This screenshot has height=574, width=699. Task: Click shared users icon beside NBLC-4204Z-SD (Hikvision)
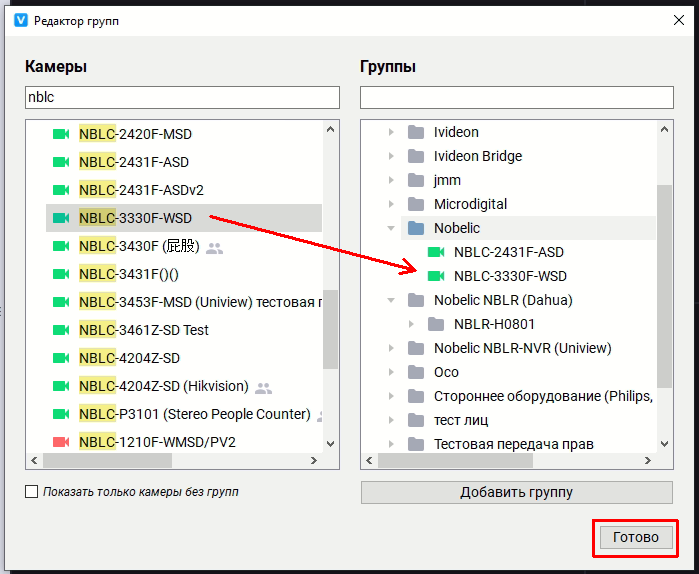point(263,388)
